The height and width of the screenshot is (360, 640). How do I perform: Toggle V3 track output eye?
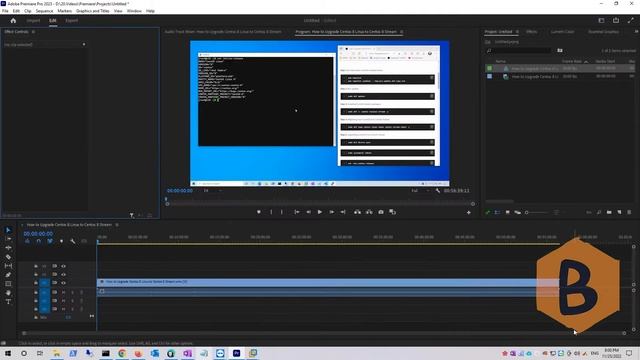pos(64,266)
